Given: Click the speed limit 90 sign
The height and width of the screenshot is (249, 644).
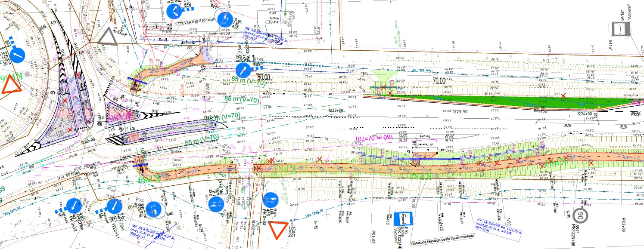Looking at the screenshot, I should pos(581,215).
